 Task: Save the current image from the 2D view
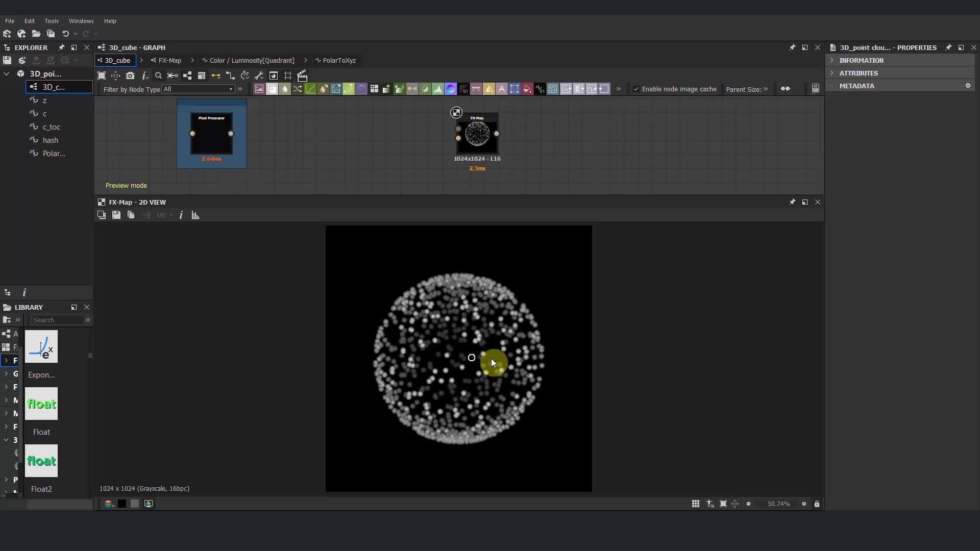[116, 215]
